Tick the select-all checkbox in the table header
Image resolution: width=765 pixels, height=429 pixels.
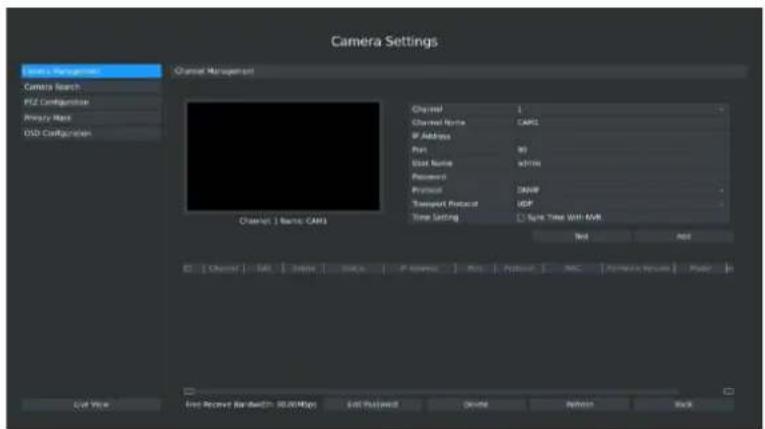(x=188, y=269)
